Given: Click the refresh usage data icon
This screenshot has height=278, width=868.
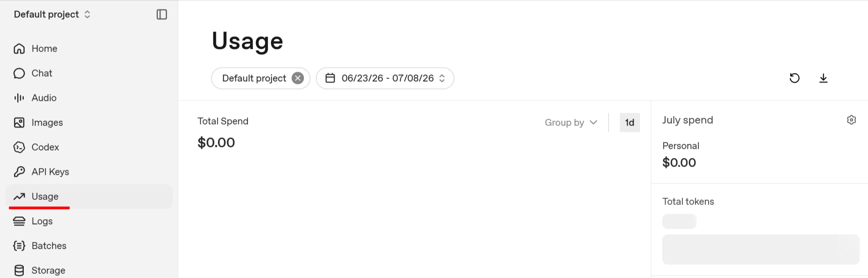Looking at the screenshot, I should (x=794, y=78).
